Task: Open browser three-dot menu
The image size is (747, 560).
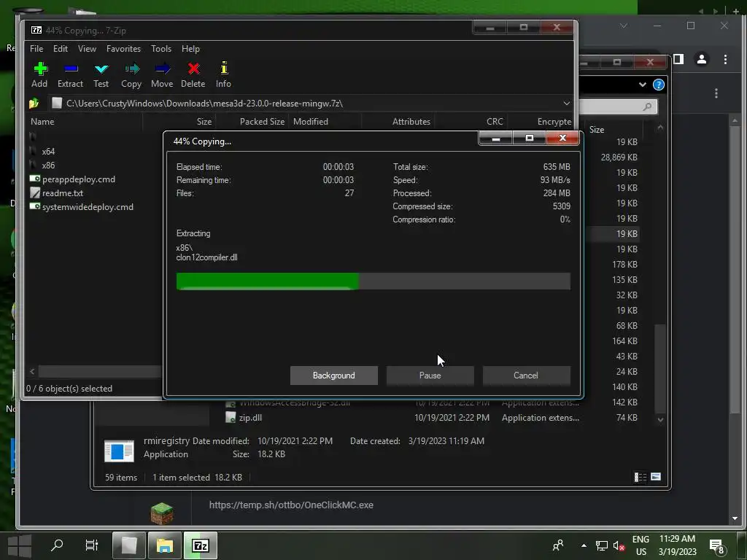Action: click(725, 59)
